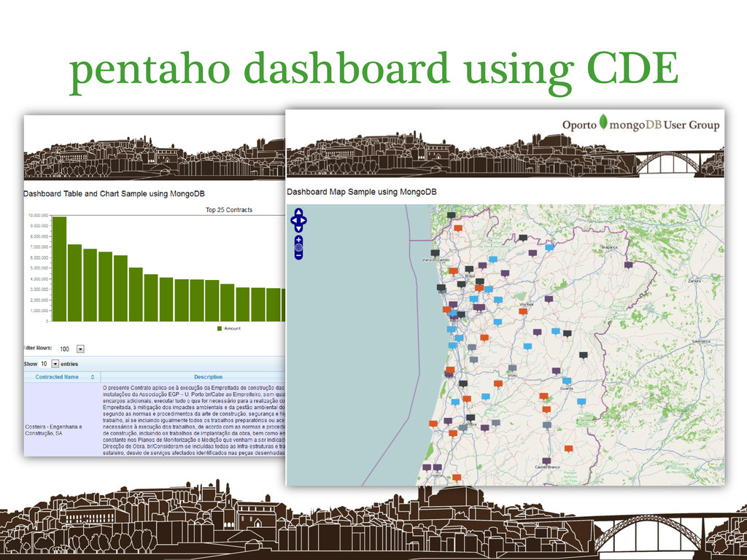Click the Contracted Name column header text
747x560 pixels.
(x=57, y=377)
